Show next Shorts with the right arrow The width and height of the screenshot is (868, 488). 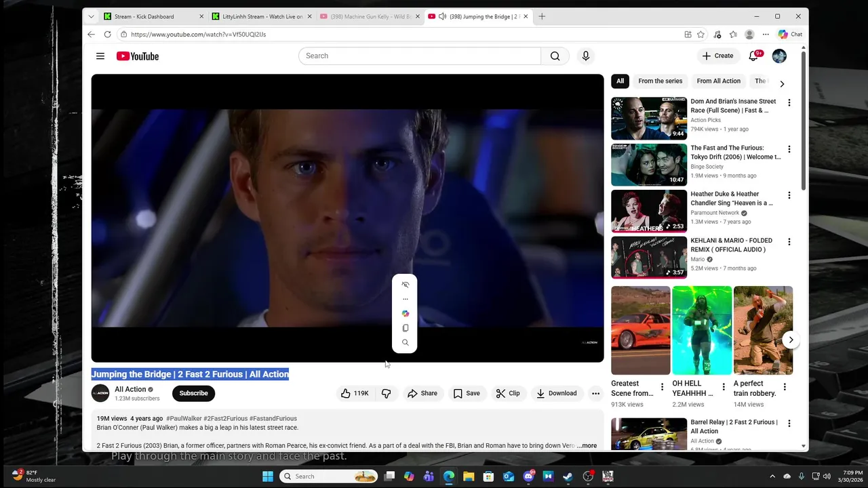[791, 340]
